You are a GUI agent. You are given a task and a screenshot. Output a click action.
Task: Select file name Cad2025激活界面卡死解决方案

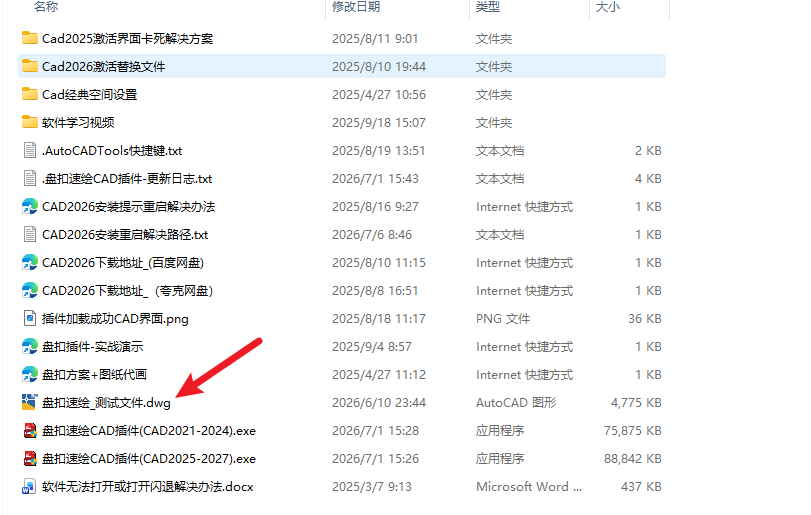(x=127, y=39)
